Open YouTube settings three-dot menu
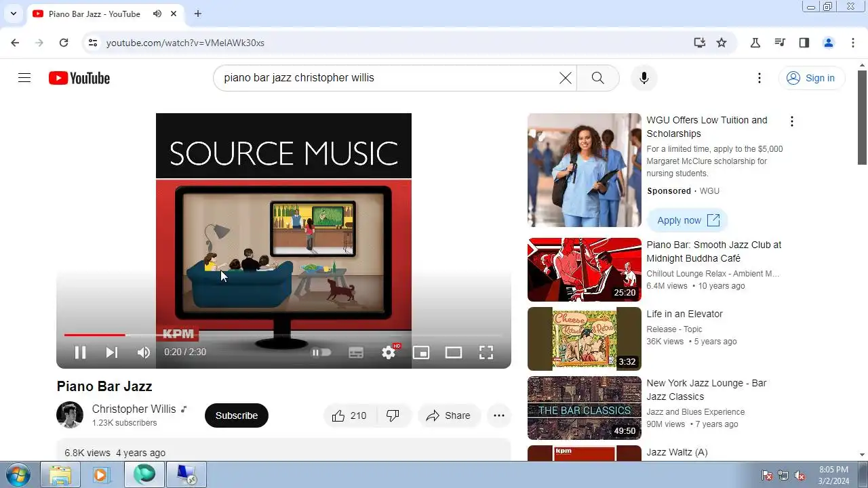 pyautogui.click(x=759, y=78)
